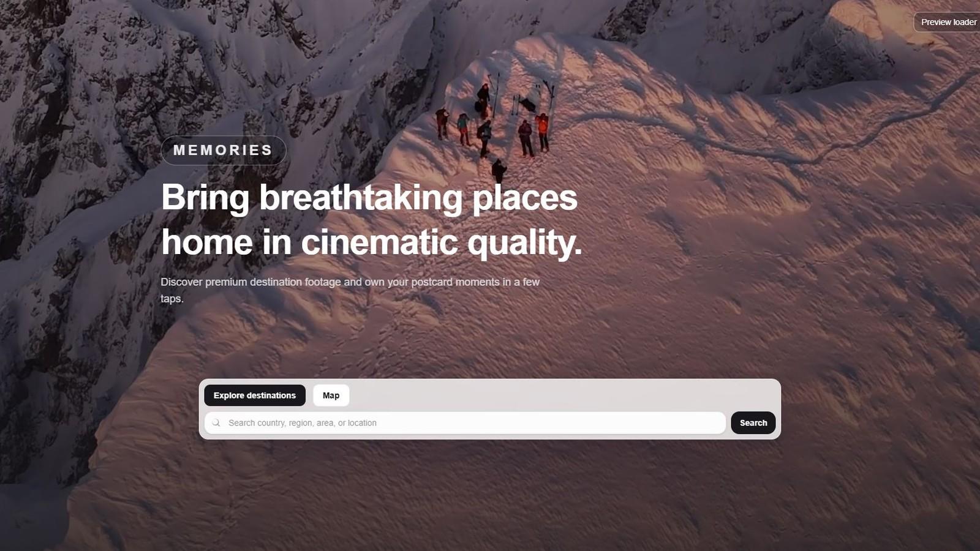Click the word "breathtaking" in the headline
This screenshot has height=551, width=980.
361,198
